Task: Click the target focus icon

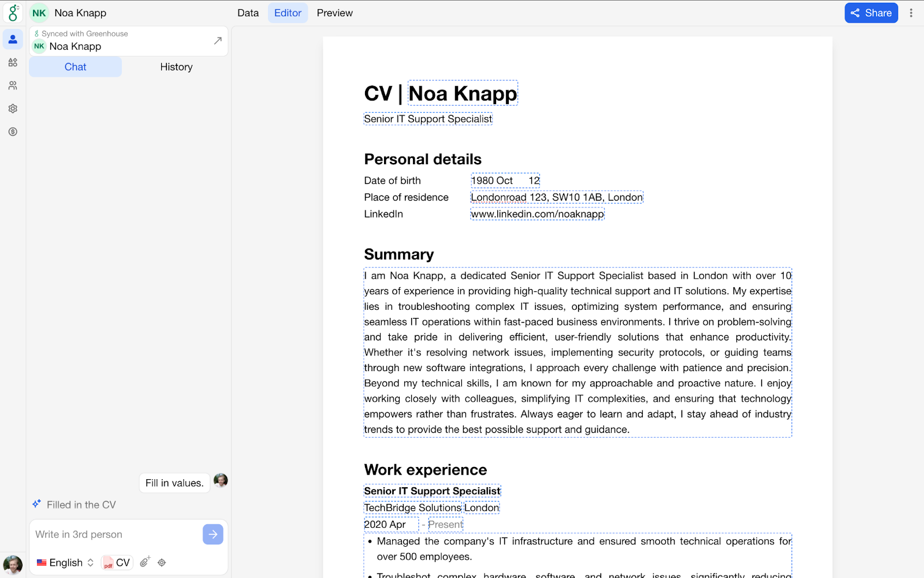Action: (x=162, y=562)
